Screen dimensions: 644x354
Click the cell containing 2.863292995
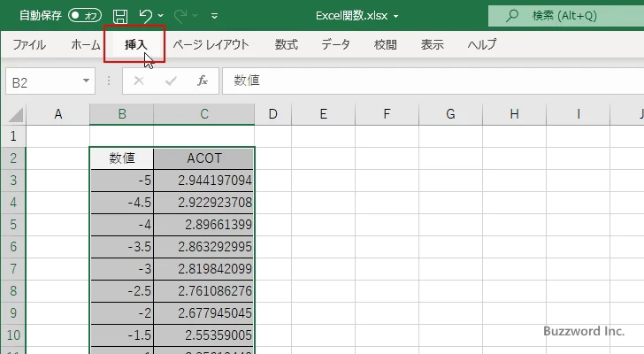(x=204, y=247)
